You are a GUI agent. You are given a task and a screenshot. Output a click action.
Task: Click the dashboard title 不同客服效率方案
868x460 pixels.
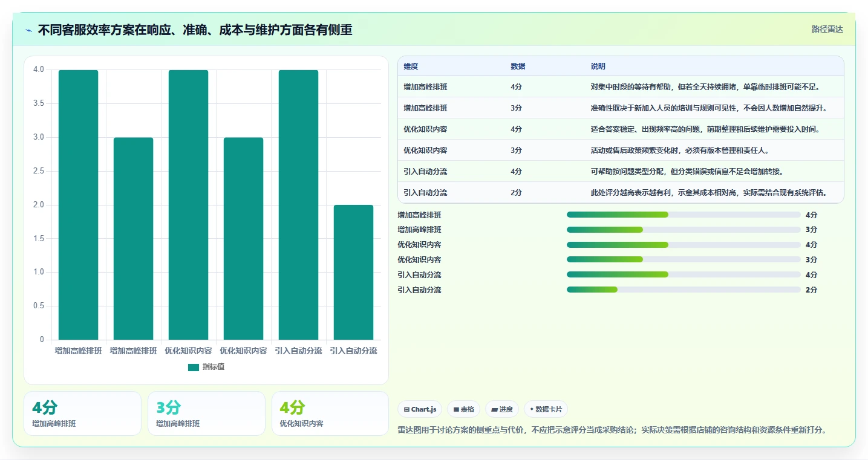195,30
